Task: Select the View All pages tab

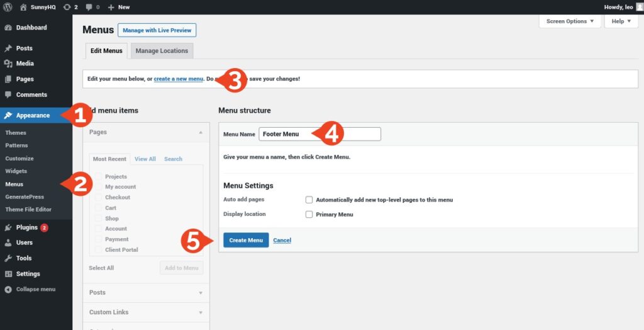Action: tap(145, 159)
